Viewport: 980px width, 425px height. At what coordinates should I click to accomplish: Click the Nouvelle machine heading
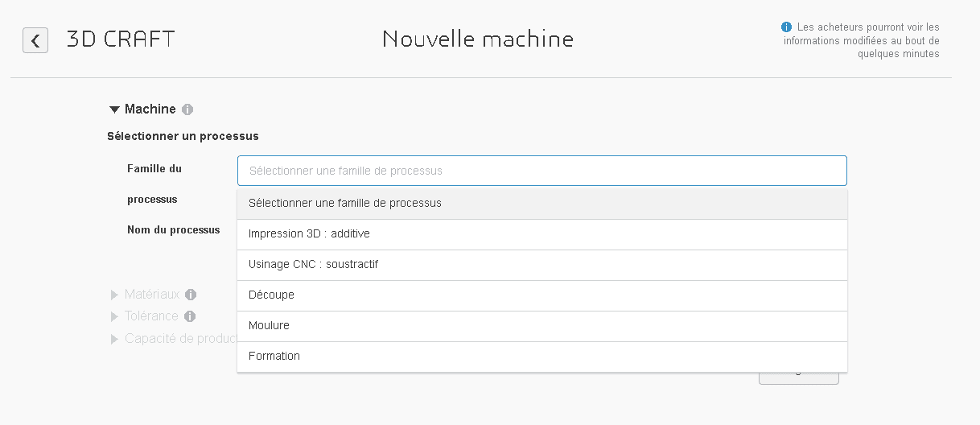(478, 39)
